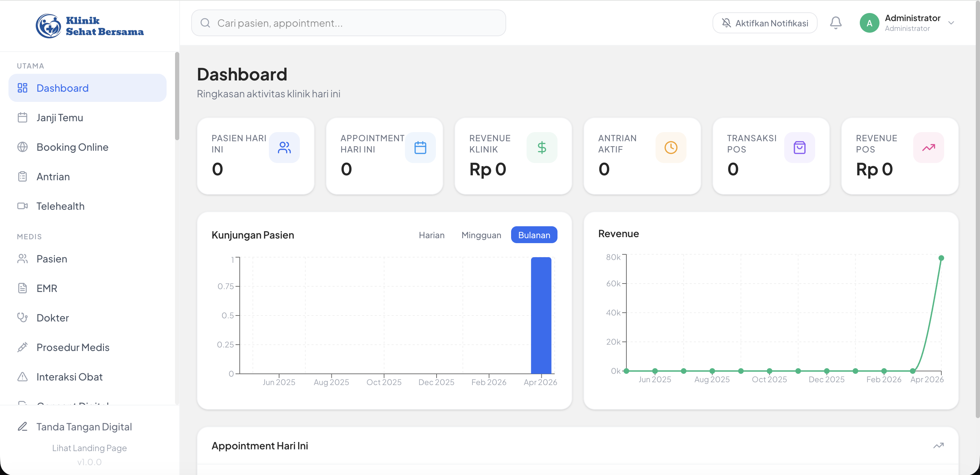Click the Revenue POS trend arrow icon
The width and height of the screenshot is (980, 475).
pyautogui.click(x=928, y=148)
